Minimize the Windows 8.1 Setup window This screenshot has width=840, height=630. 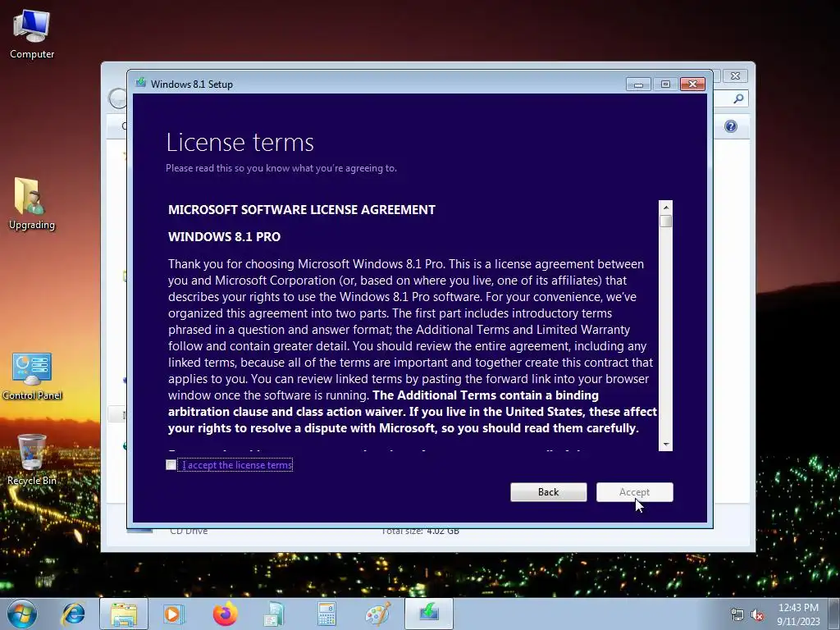pyautogui.click(x=638, y=84)
